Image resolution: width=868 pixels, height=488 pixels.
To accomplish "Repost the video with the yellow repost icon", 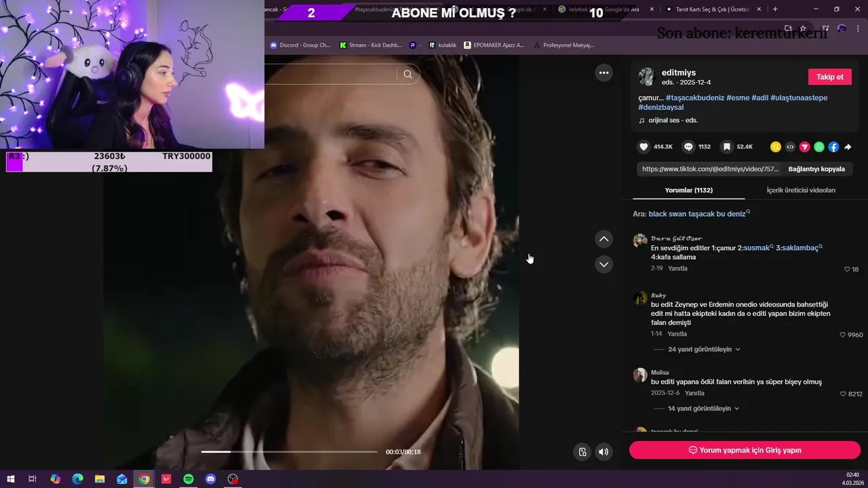I will pos(776,146).
